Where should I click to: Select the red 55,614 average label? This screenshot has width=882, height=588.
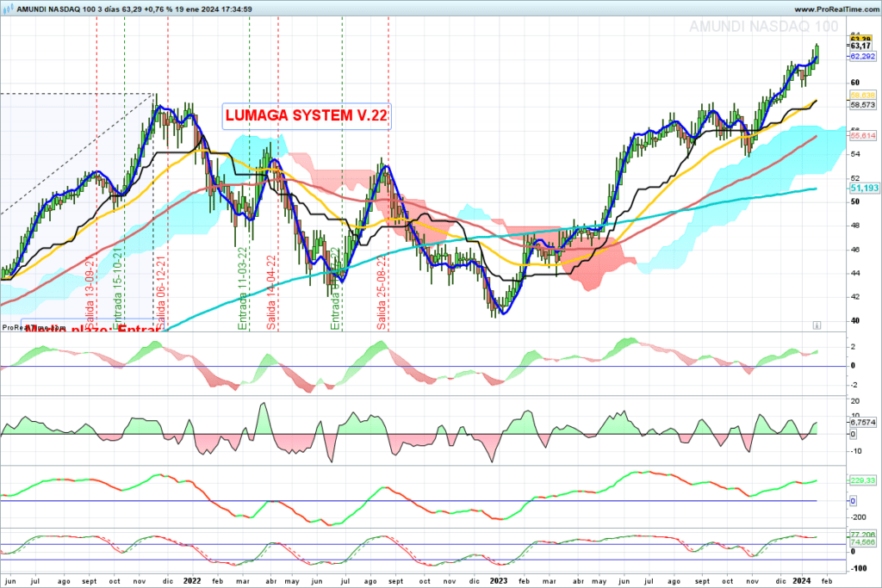tap(862, 136)
